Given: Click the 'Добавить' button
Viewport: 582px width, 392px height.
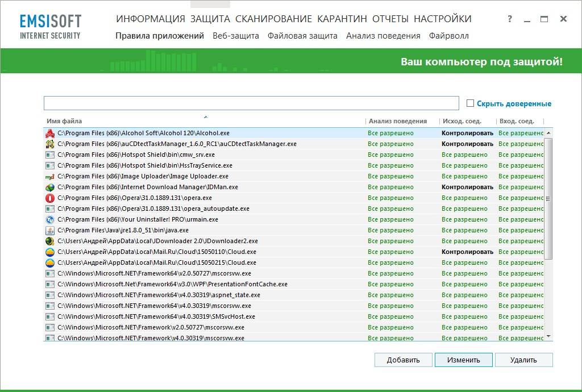Looking at the screenshot, I should (403, 360).
